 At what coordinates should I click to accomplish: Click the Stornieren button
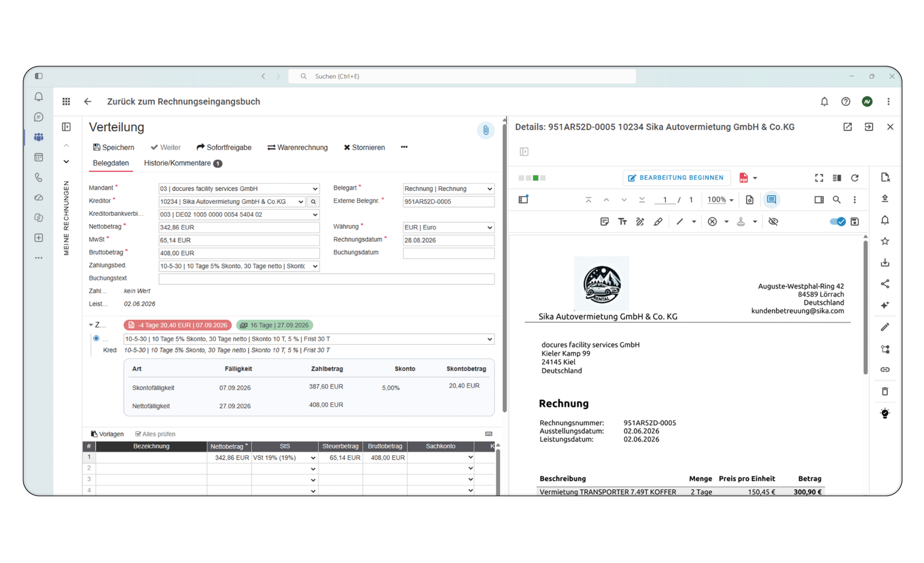tap(365, 147)
